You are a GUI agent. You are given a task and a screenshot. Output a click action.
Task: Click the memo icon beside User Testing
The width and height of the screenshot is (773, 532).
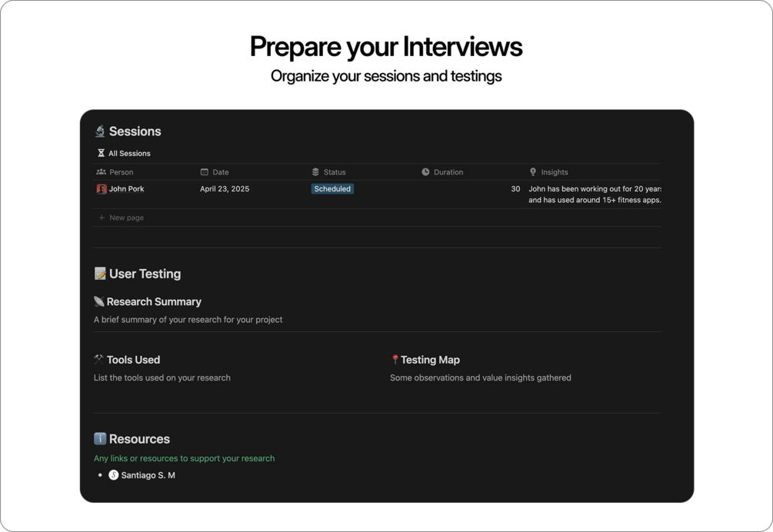(x=98, y=273)
